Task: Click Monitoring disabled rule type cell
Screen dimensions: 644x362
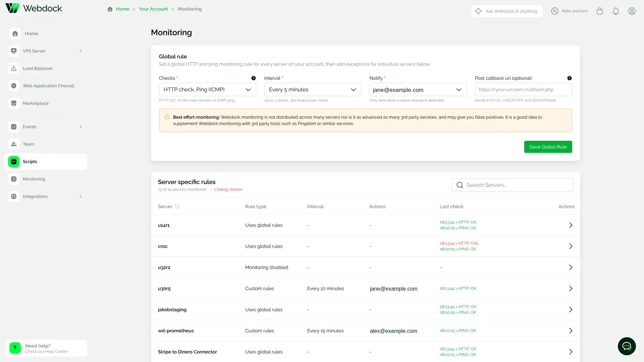Action: [267, 267]
